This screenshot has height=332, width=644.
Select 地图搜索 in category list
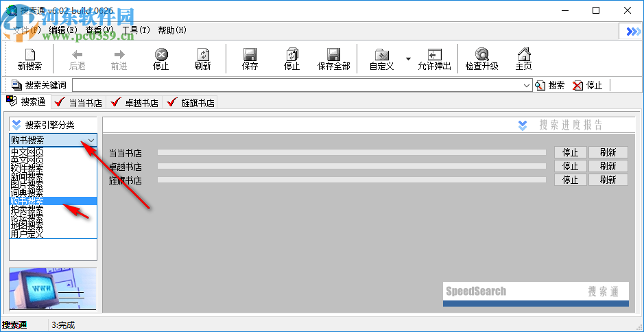click(x=53, y=226)
